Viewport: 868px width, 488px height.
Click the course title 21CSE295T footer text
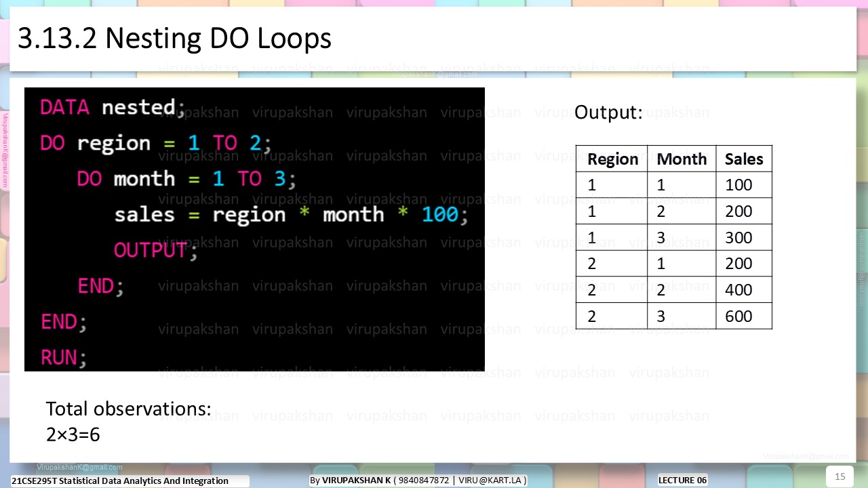(120, 481)
